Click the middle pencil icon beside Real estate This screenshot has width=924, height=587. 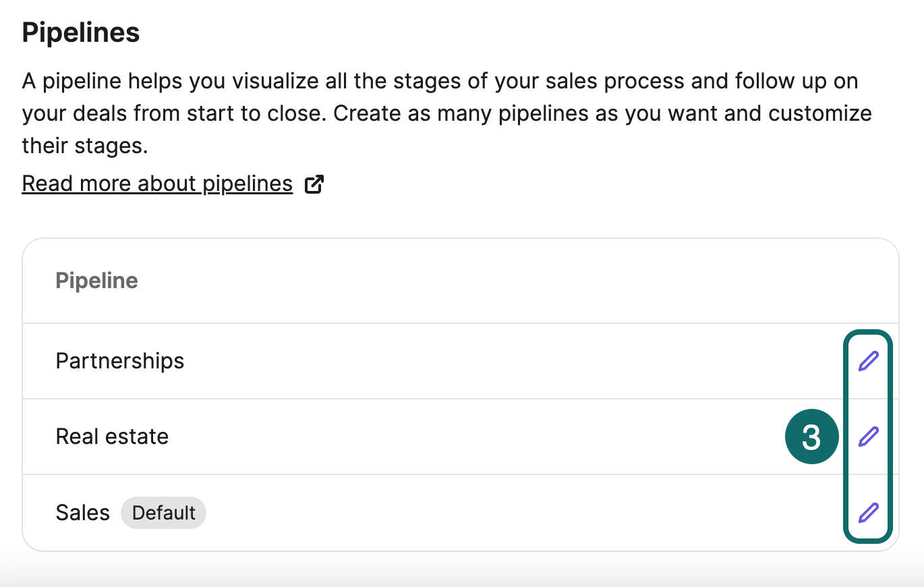868,437
